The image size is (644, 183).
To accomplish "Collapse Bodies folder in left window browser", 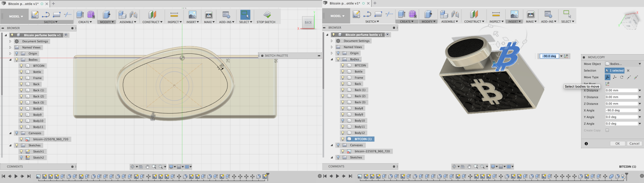I will (x=10, y=60).
